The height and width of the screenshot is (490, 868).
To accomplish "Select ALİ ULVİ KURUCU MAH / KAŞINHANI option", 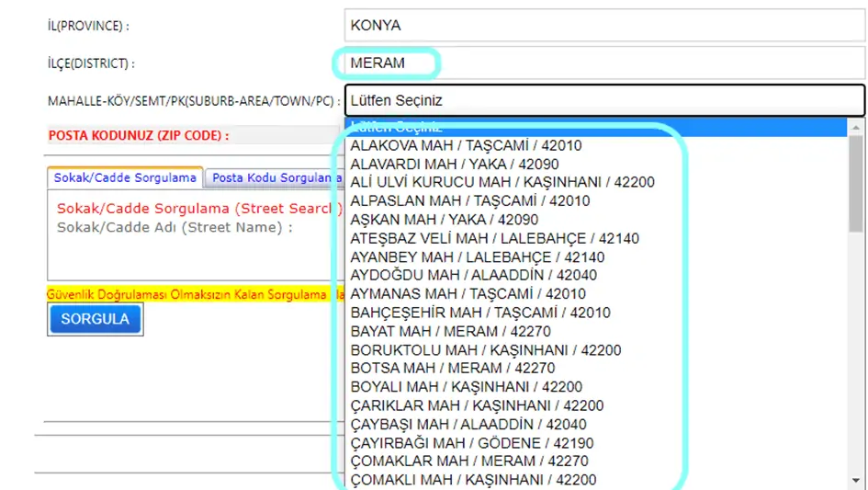I will tap(502, 182).
